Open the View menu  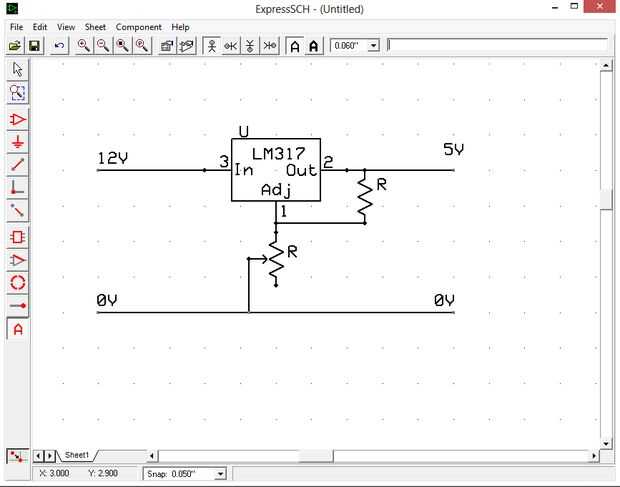[x=66, y=27]
